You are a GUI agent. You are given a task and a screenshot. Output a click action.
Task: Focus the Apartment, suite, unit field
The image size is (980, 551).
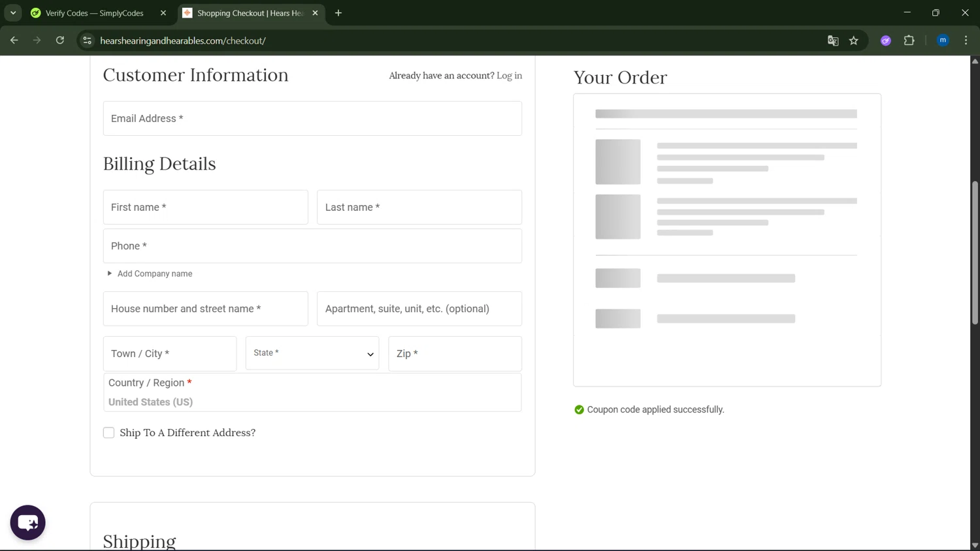419,309
